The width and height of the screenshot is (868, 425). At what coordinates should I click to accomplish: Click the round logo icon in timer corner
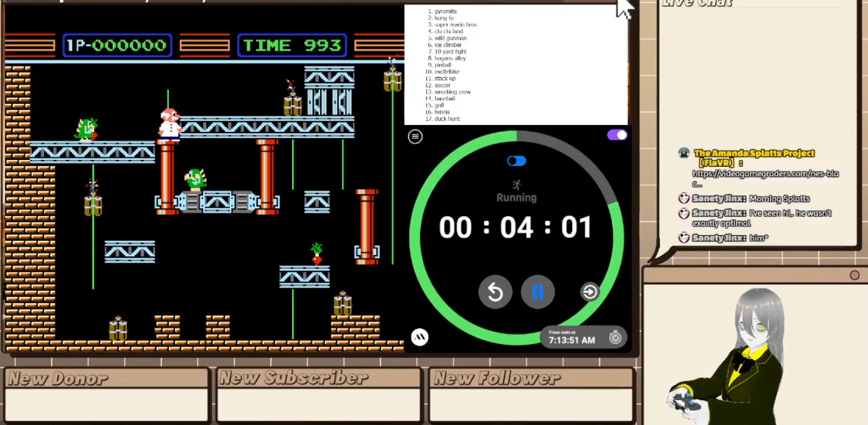[420, 337]
